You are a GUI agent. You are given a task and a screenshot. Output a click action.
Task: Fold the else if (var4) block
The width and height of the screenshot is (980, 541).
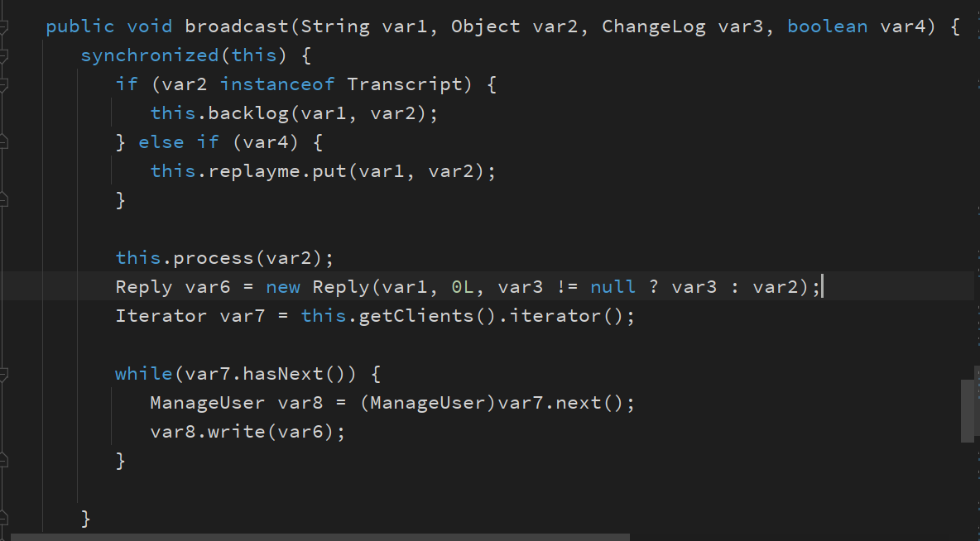tap(3, 141)
